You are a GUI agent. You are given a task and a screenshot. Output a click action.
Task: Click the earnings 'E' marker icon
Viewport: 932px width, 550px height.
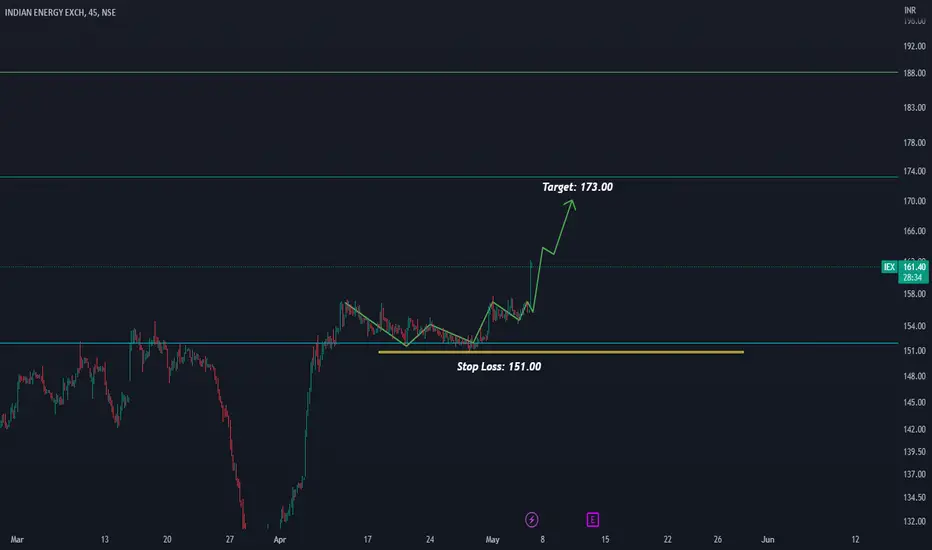tap(593, 520)
